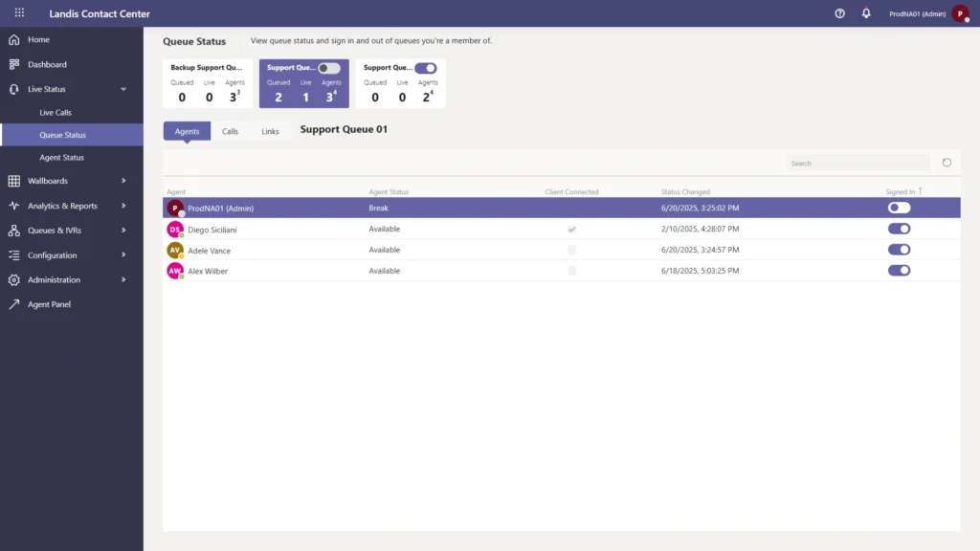
Task: Switch to the Agents tab
Action: [x=187, y=131]
